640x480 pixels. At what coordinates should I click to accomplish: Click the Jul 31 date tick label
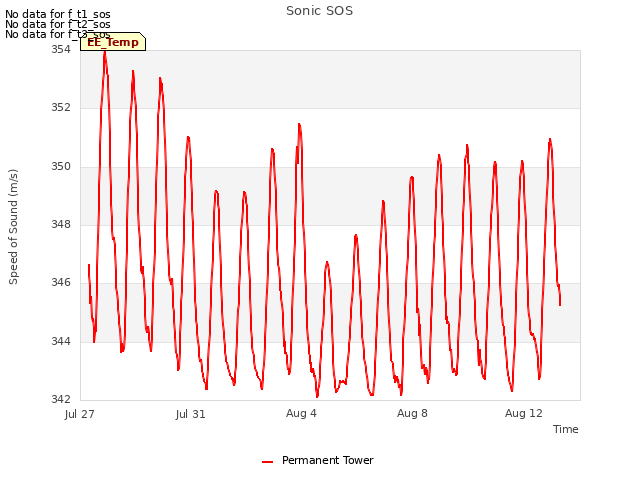pyautogui.click(x=191, y=414)
